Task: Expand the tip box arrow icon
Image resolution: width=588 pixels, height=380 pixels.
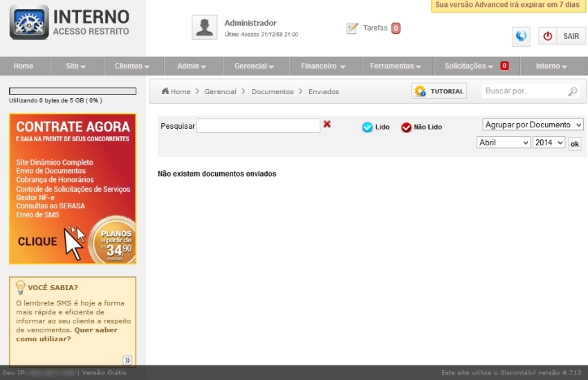Action: click(x=127, y=360)
